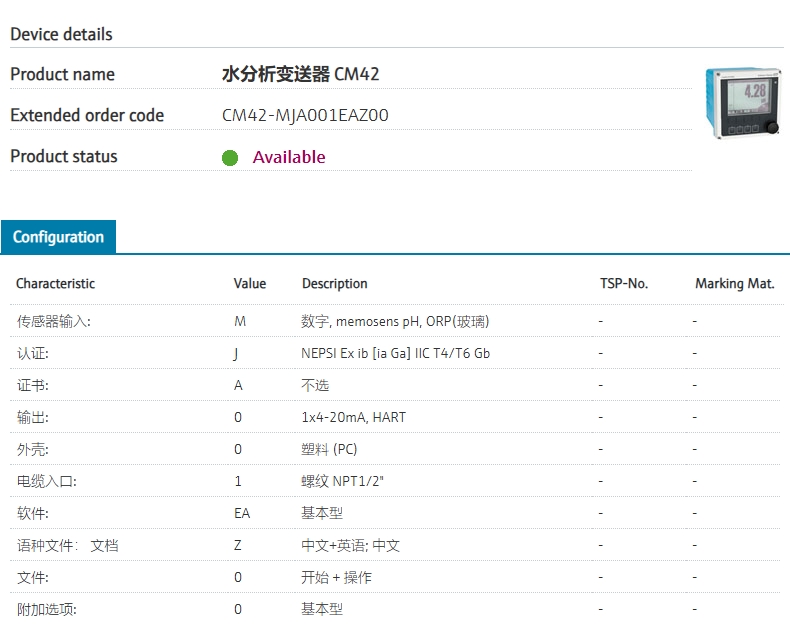Select the 开始 + 操作 description

click(337, 577)
